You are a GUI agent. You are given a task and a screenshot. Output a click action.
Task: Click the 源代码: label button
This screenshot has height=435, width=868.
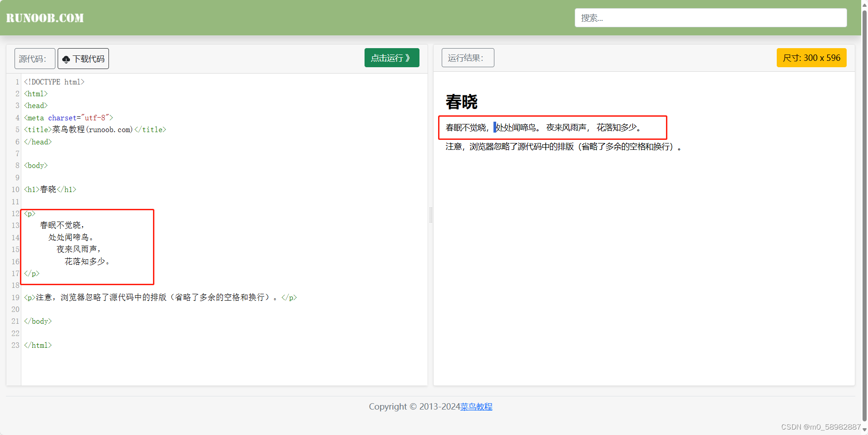[34, 59]
